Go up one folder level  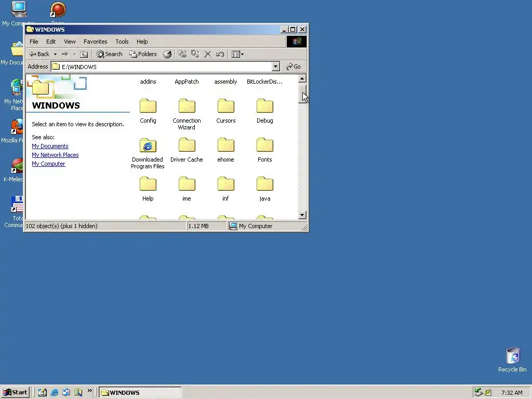pyautogui.click(x=84, y=54)
